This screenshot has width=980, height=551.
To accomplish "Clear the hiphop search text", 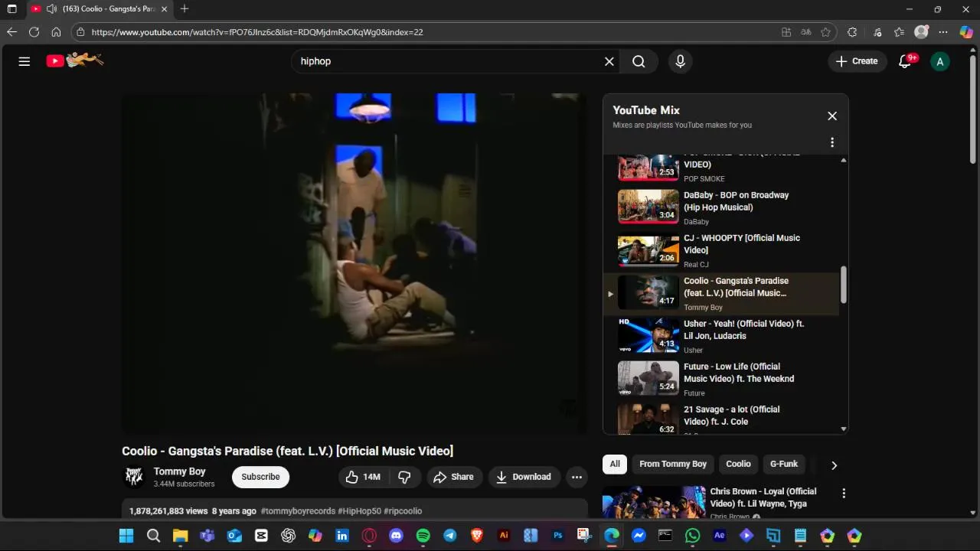I will click(609, 61).
